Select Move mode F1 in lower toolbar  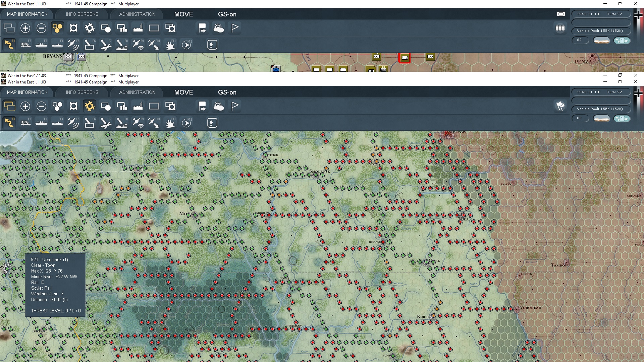coord(9,123)
